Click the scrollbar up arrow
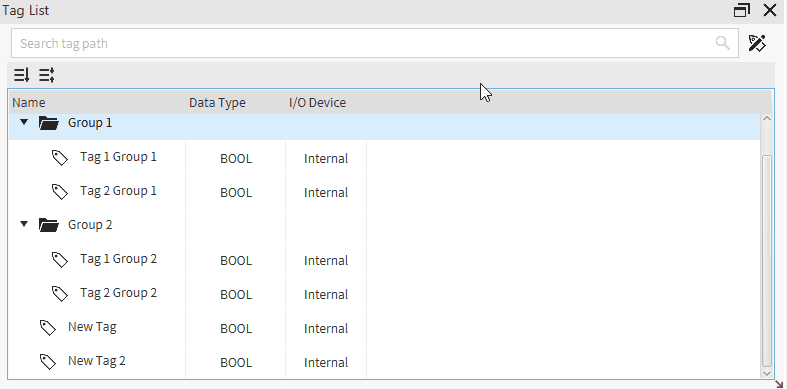The image size is (787, 389). 766,118
